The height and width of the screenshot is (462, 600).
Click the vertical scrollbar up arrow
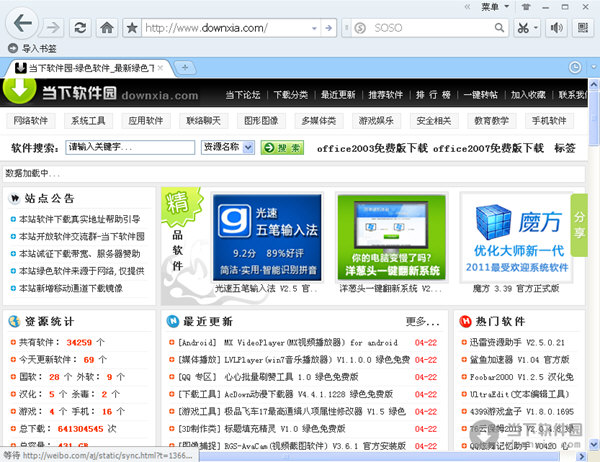(x=594, y=84)
